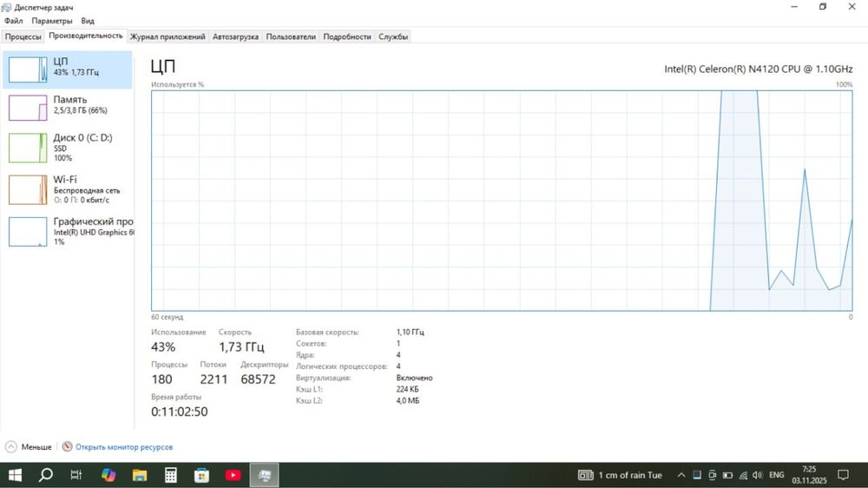This screenshot has width=868, height=488.
Task: Click the CPU usage graph area
Action: pyautogui.click(x=502, y=201)
